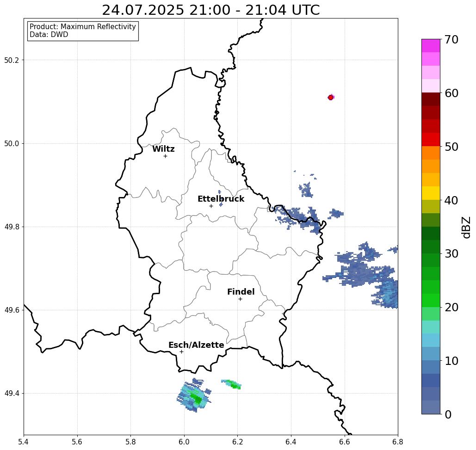Click the longitude tick label 6.4

coord(291,442)
